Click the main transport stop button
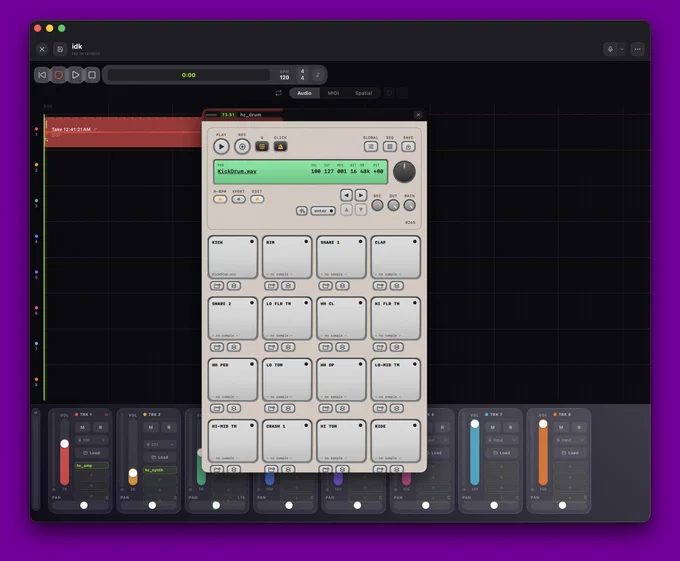Viewport: 680px width, 561px height. [92, 75]
